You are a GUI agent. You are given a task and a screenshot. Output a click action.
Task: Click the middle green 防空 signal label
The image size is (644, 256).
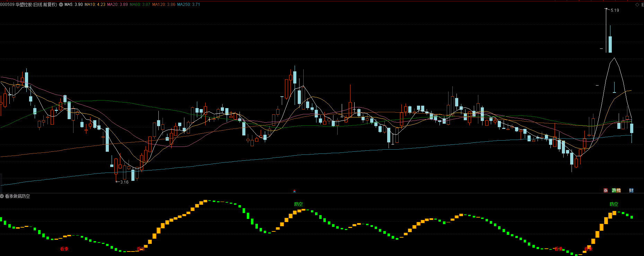coord(298,204)
